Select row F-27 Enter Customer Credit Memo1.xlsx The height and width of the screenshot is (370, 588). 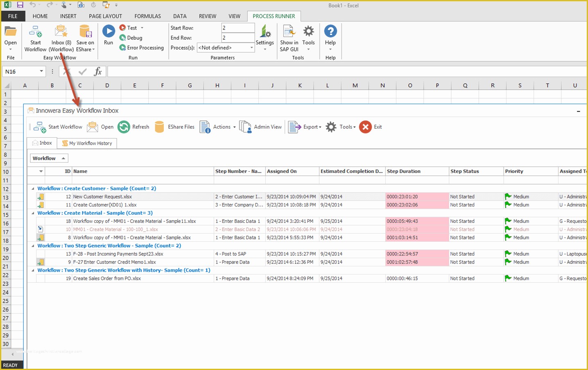coord(307,262)
